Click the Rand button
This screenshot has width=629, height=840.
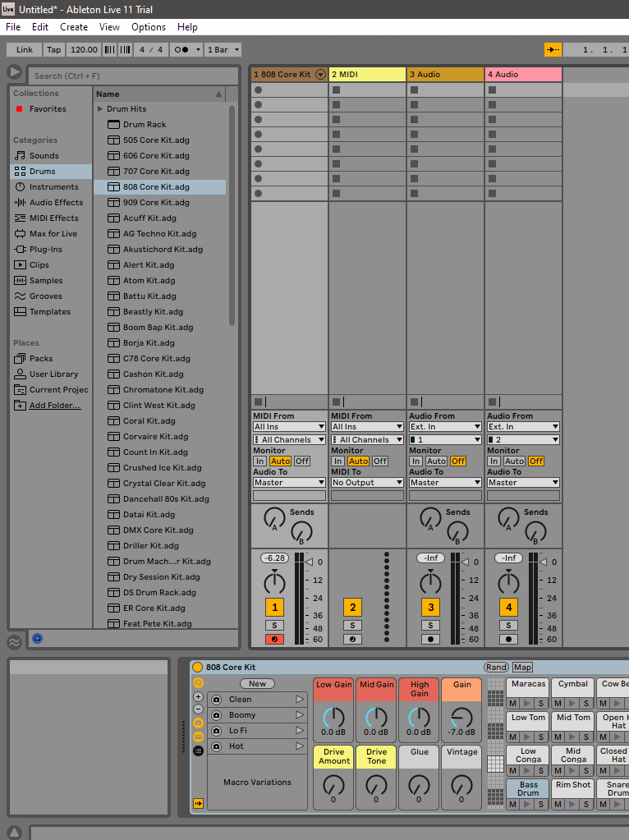[496, 667]
